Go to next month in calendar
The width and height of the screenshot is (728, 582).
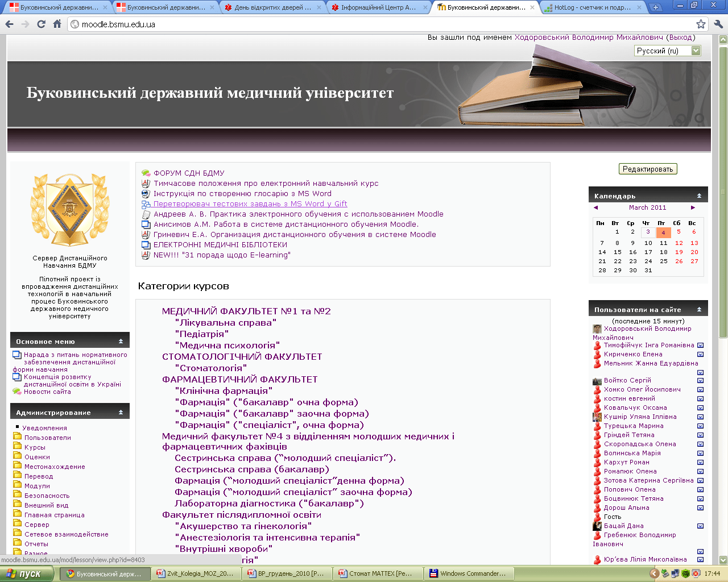coord(693,208)
